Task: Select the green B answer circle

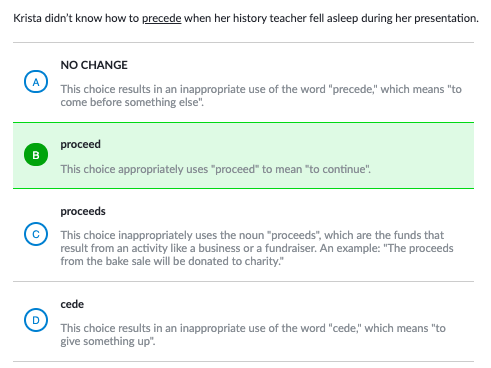Action: coord(36,155)
